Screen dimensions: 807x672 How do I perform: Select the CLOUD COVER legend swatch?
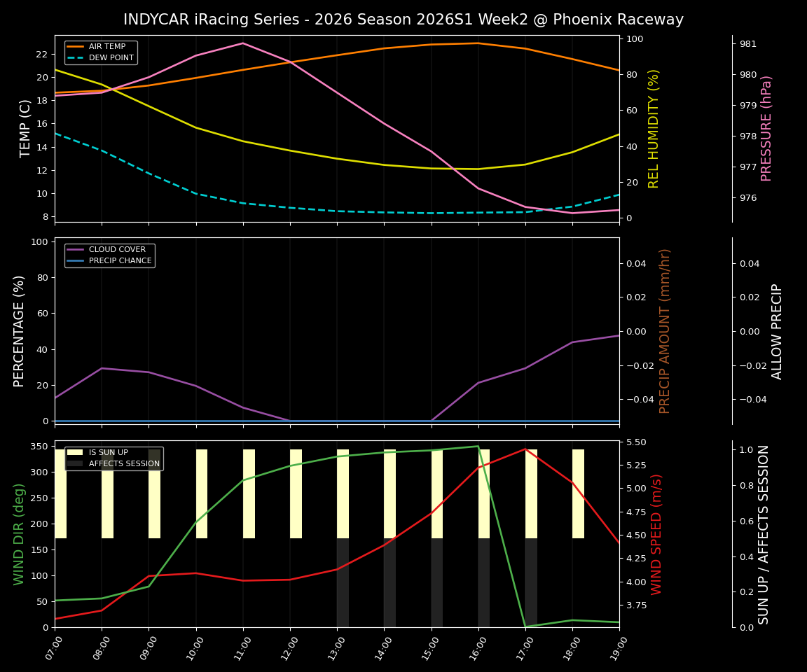coord(77,249)
